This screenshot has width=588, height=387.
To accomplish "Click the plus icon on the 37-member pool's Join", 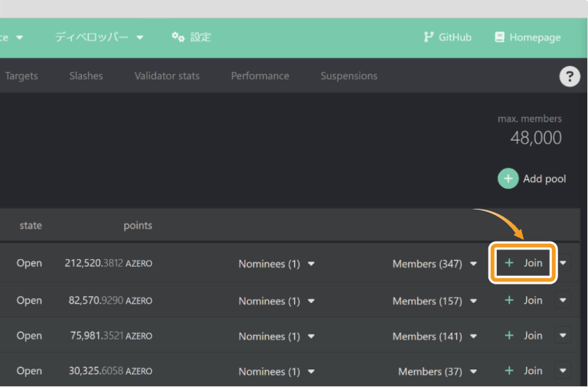I will pos(509,371).
